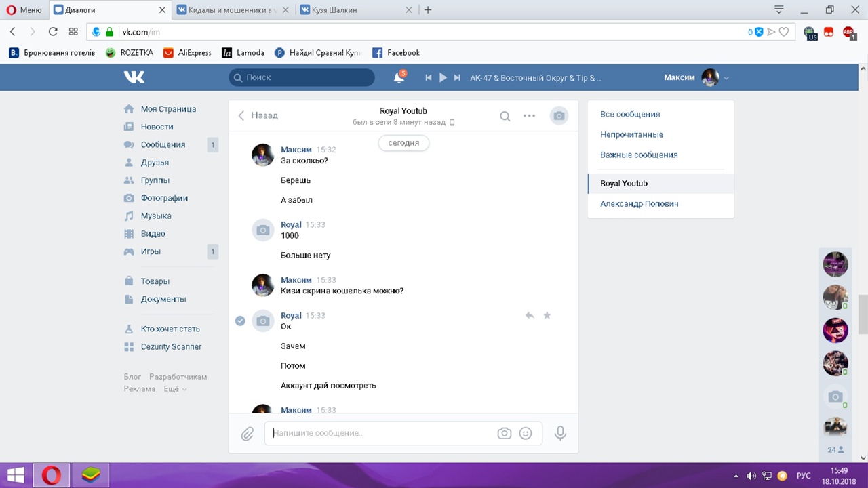Click the Напишите сообщение text field
Viewport: 868px width, 488px height.
coord(380,433)
